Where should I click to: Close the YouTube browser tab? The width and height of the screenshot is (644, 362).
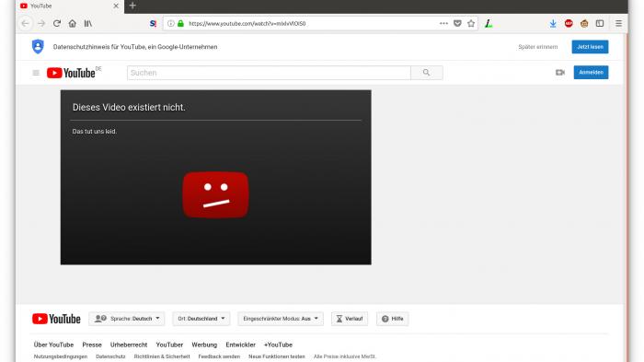coord(116,6)
